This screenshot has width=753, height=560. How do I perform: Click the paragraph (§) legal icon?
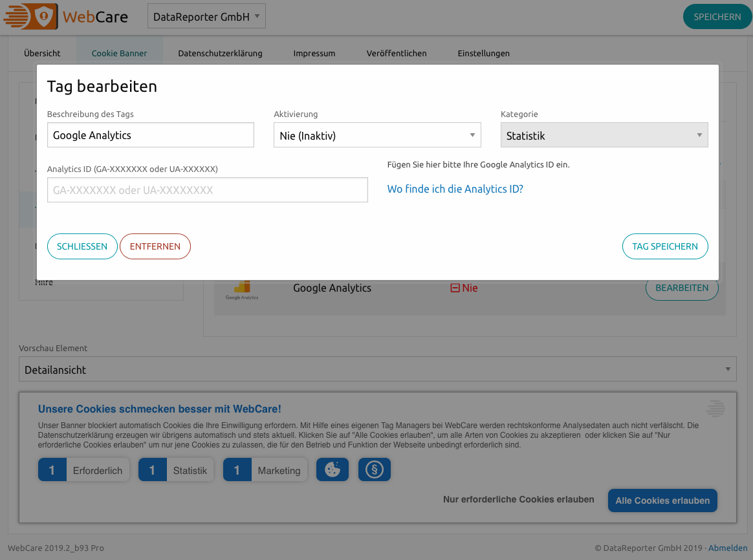[374, 469]
